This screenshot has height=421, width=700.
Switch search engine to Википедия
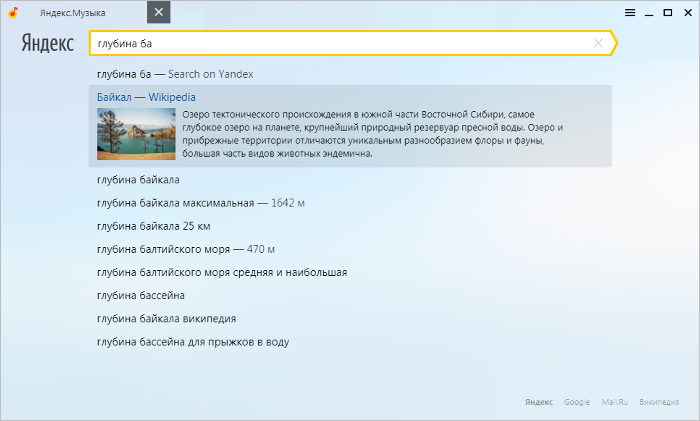(x=659, y=402)
